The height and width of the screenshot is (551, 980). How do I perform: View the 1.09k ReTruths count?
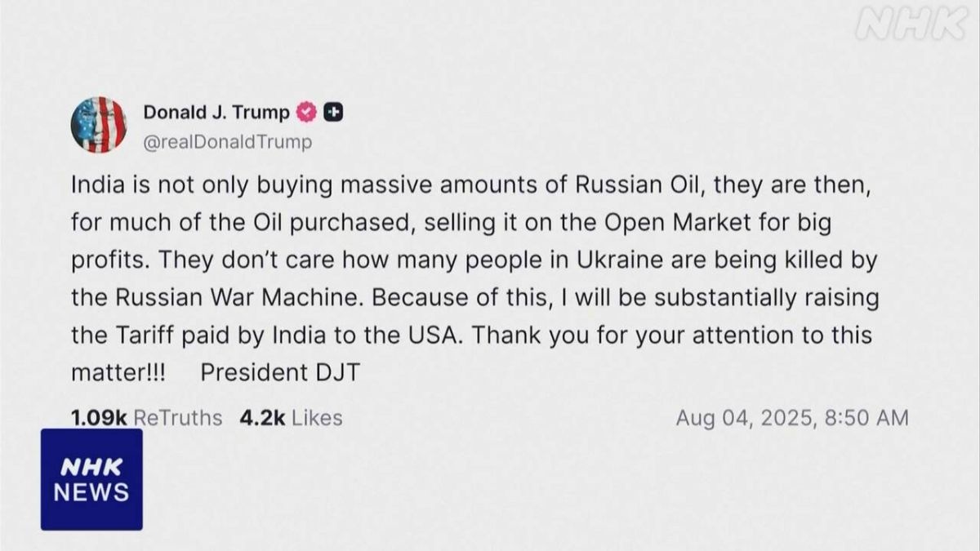point(99,418)
